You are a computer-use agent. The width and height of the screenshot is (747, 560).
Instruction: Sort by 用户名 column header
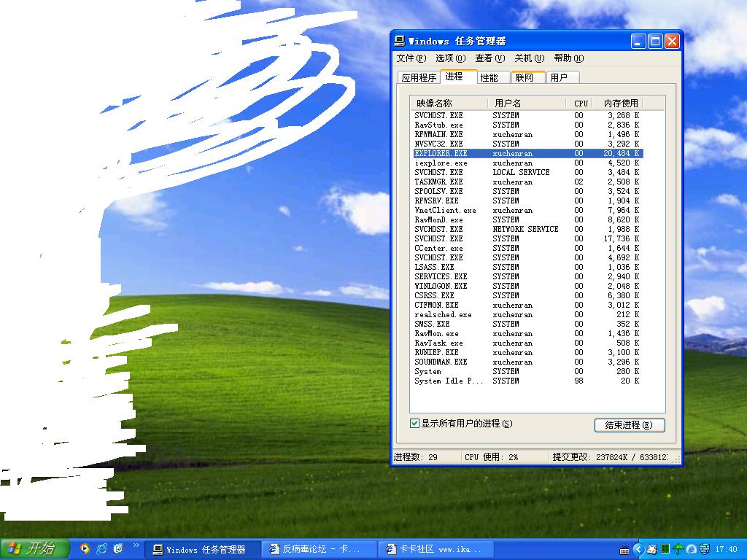tap(527, 104)
